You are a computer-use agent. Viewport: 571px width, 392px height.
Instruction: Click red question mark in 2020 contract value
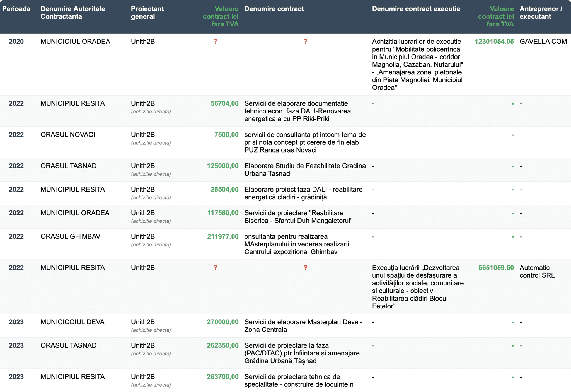coord(215,42)
